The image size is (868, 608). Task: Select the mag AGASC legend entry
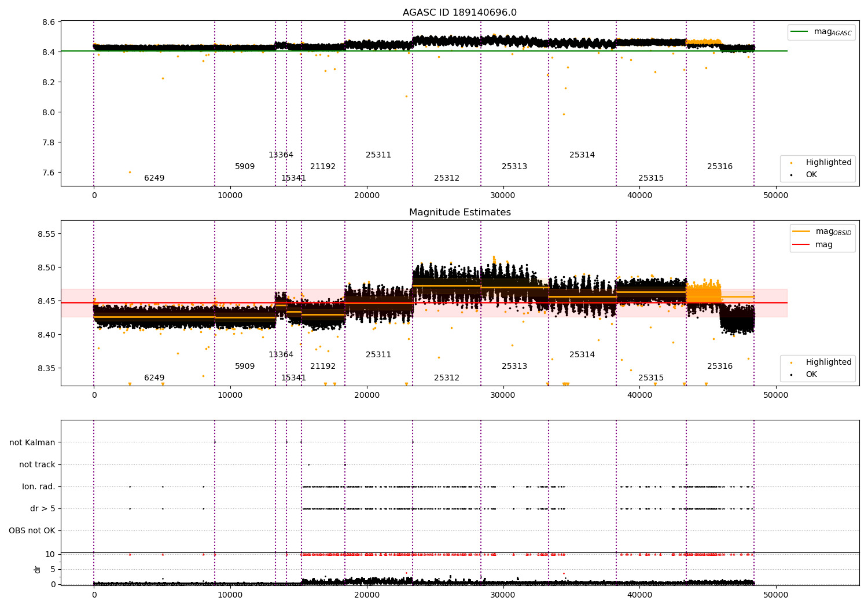coord(833,32)
